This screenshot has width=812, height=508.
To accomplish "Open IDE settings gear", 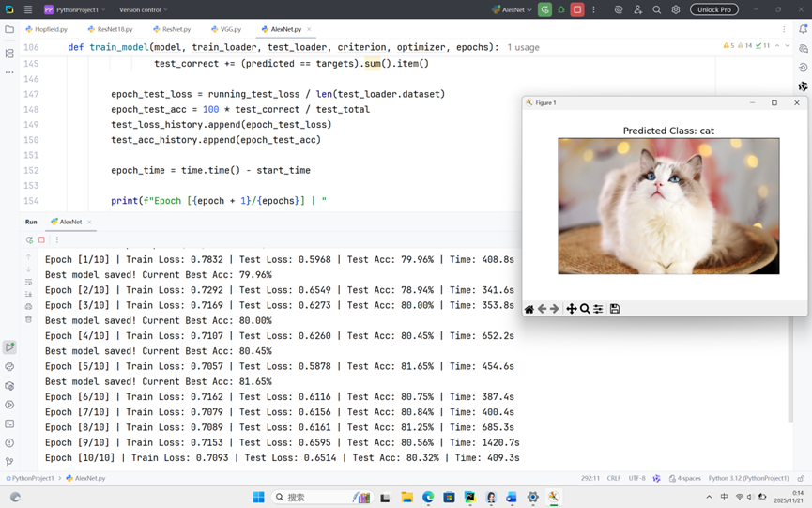I will click(676, 9).
